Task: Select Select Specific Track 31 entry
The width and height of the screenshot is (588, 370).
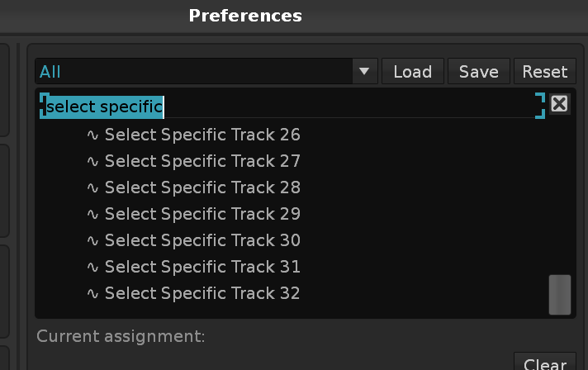Action: coord(202,267)
